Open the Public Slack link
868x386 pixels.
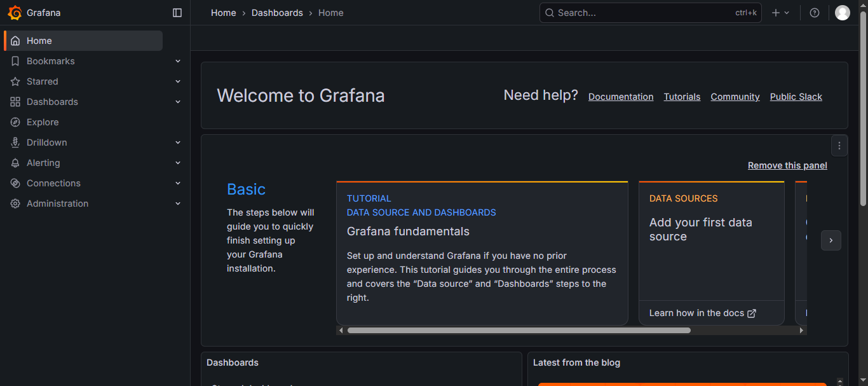coord(796,97)
